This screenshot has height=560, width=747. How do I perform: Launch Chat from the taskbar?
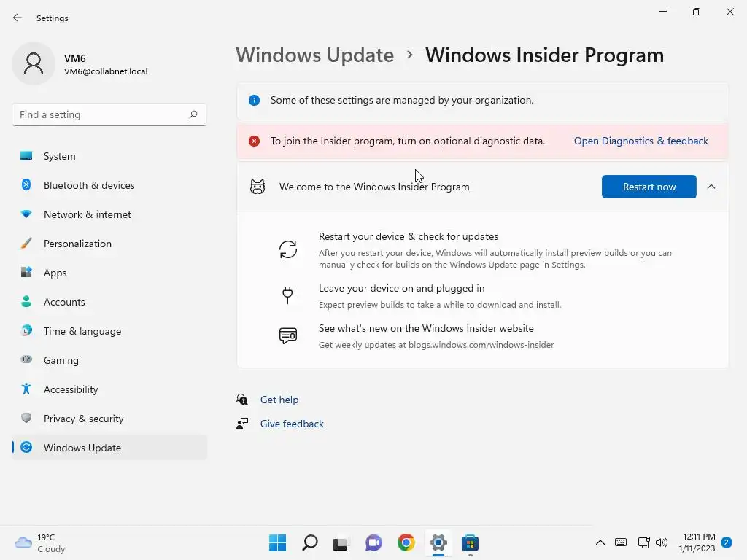click(373, 542)
